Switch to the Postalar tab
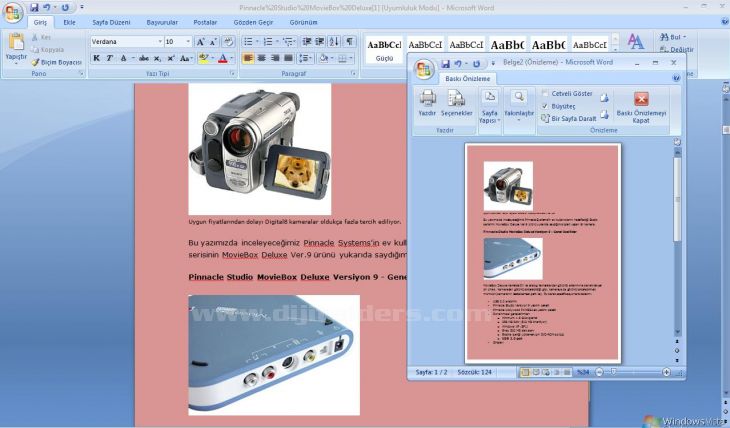Screen dimensions: 730x428 click(205, 22)
